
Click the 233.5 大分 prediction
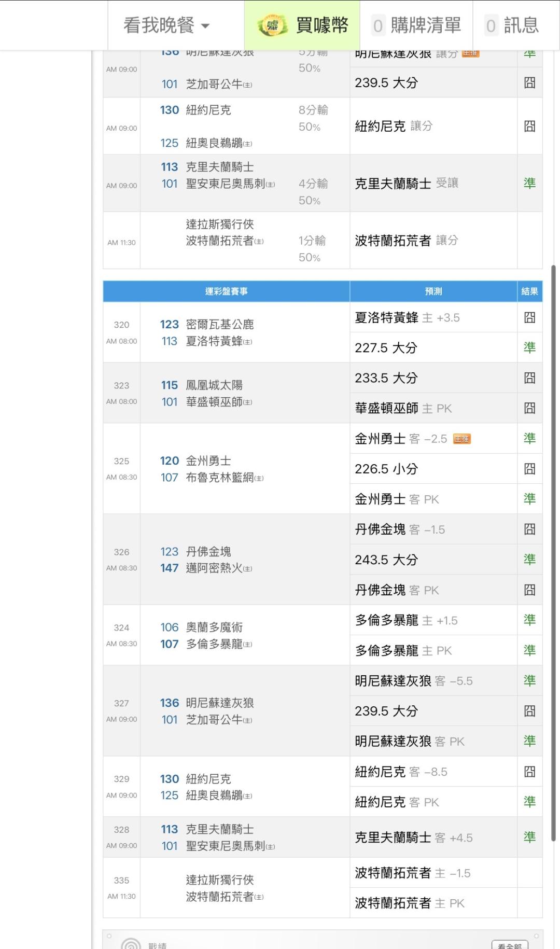click(386, 378)
